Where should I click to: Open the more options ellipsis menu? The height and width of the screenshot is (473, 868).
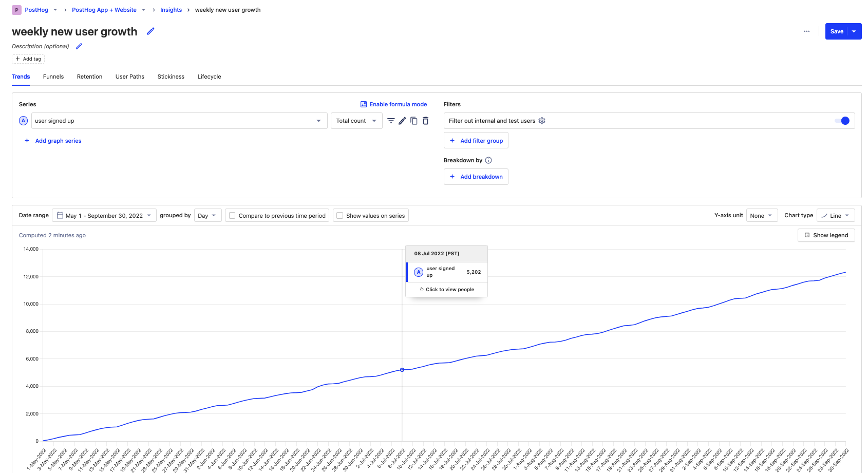click(x=806, y=31)
